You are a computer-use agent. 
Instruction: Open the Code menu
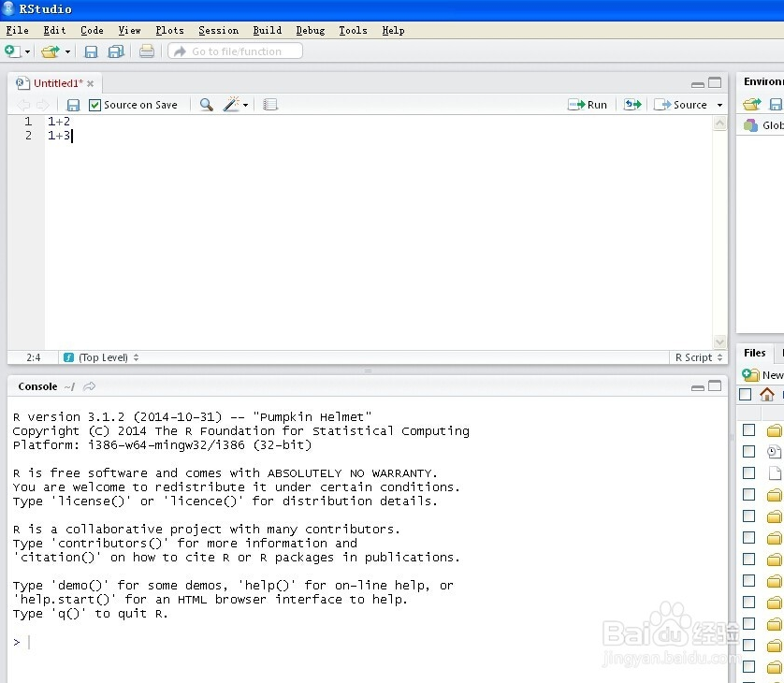click(x=92, y=31)
